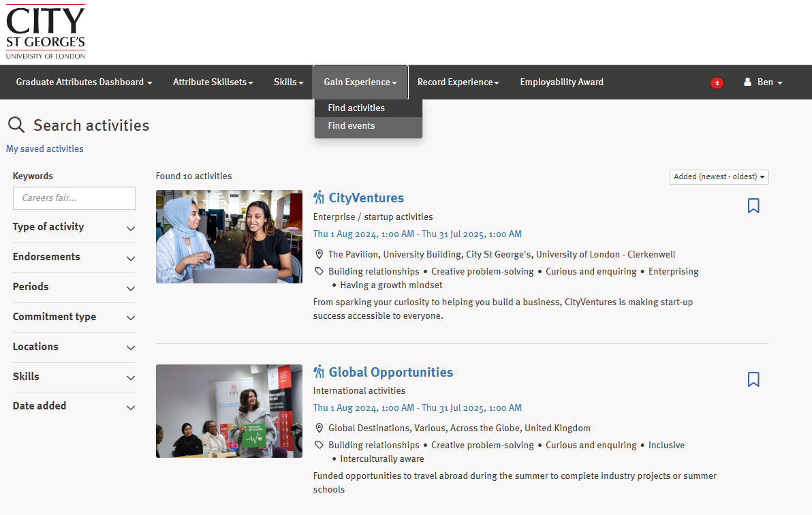812x515 pixels.
Task: Open the CityVentures activity title
Action: point(366,198)
